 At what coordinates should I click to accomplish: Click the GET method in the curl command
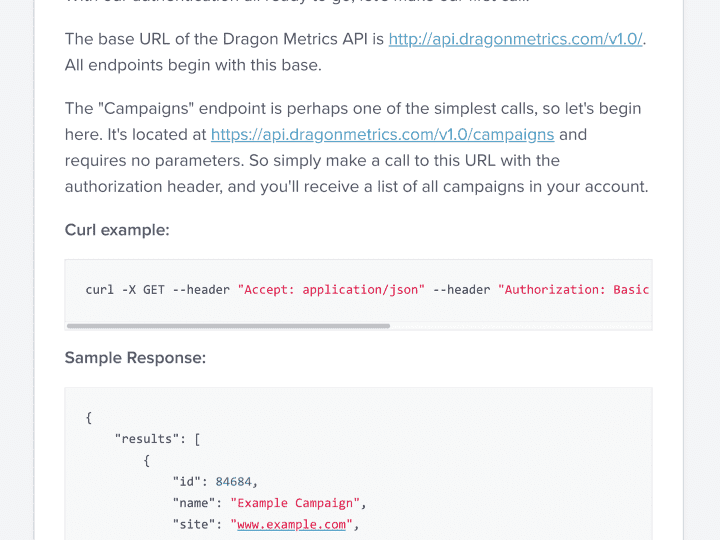pos(154,290)
